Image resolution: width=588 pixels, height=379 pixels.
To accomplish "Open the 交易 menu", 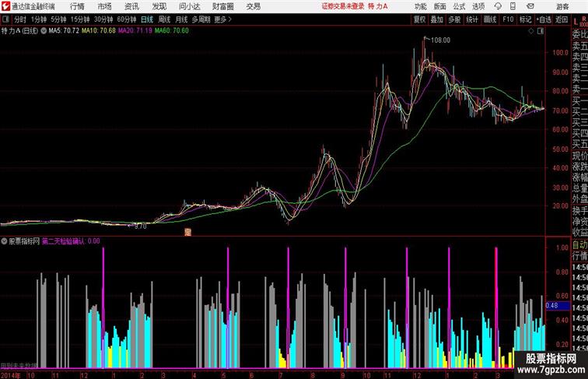I will [253, 6].
